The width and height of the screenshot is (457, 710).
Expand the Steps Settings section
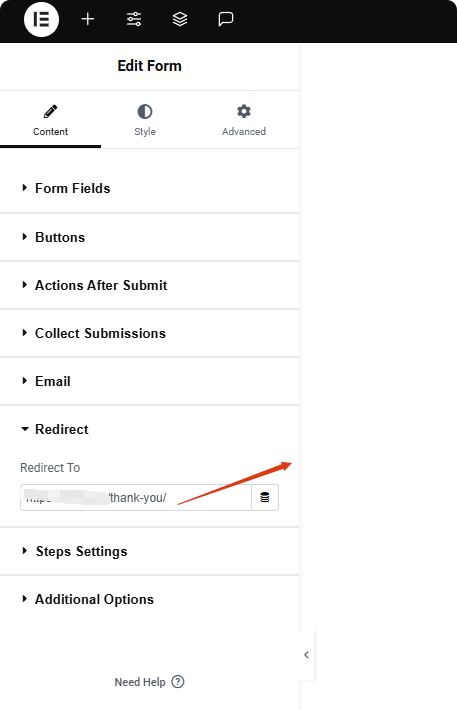click(x=149, y=552)
